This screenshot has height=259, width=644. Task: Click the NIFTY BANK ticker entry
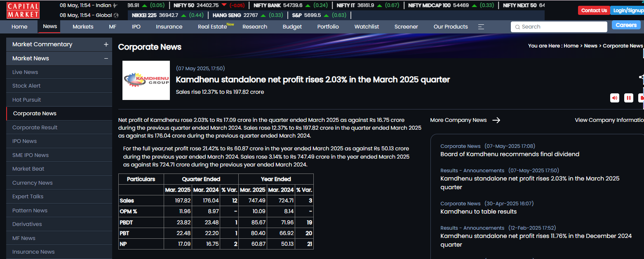click(291, 5)
